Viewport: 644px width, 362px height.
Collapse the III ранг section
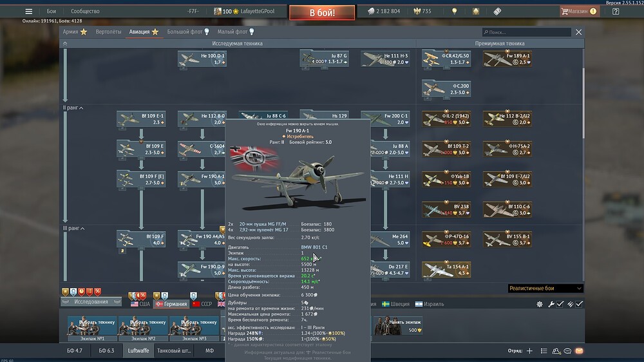click(x=73, y=228)
